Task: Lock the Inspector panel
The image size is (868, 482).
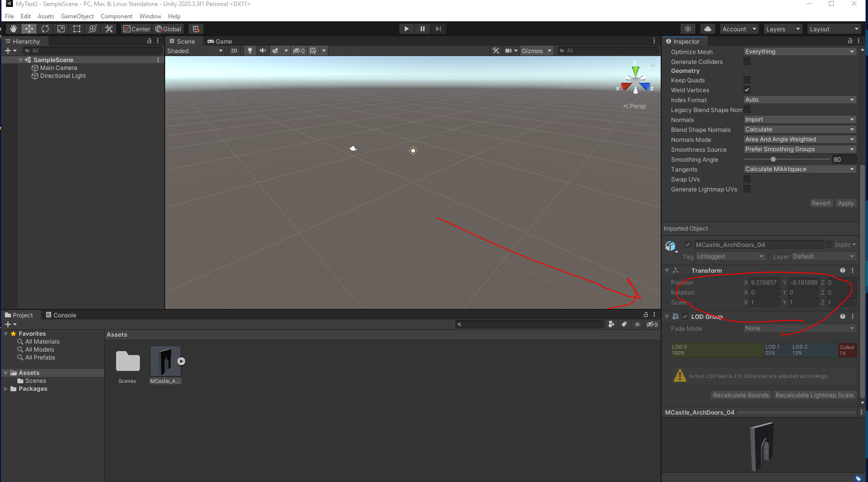Action: [x=850, y=41]
